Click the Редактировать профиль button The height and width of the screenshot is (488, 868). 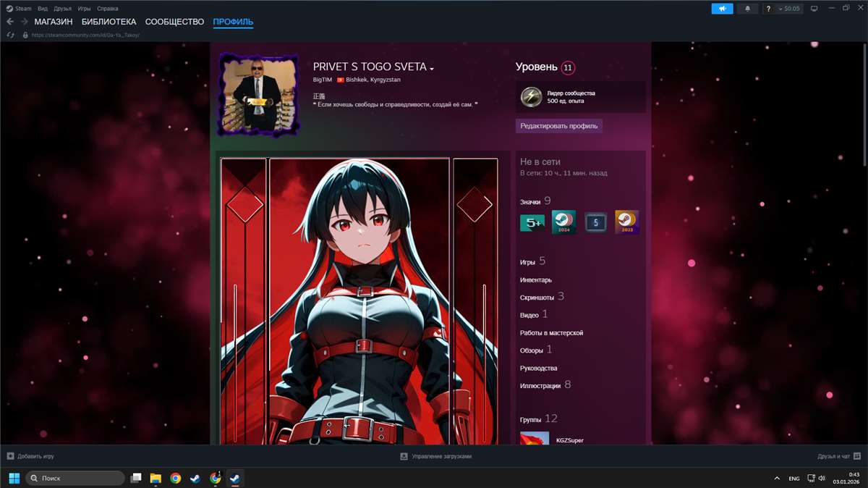558,126
